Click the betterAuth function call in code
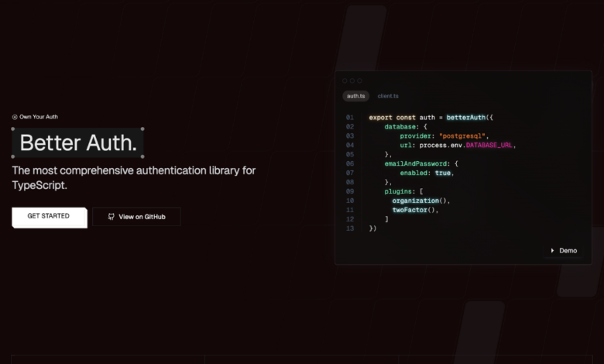Image resolution: width=604 pixels, height=364 pixels. (x=466, y=118)
